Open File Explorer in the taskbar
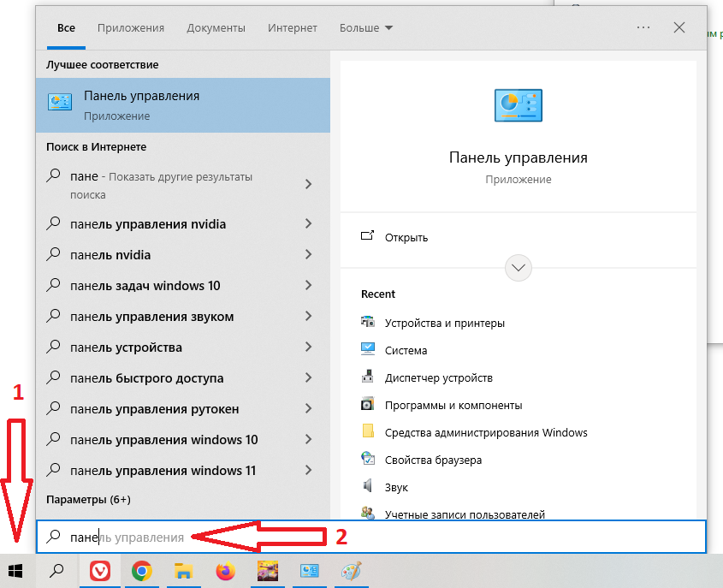Screen dimensions: 723x588 click(182, 571)
